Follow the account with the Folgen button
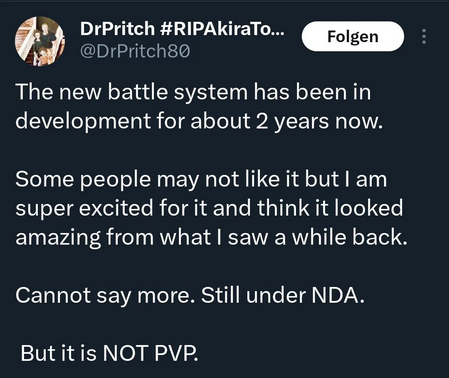This screenshot has height=378, width=449. 353,36
